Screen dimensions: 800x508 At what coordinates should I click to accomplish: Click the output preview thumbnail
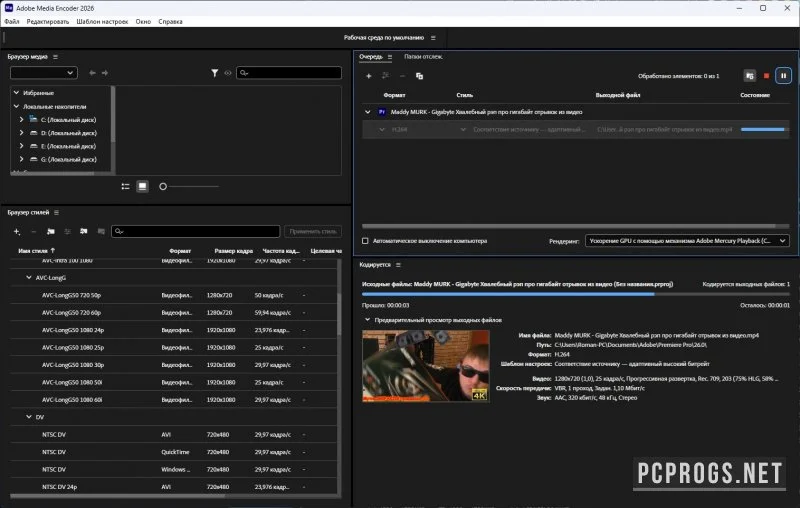click(426, 366)
